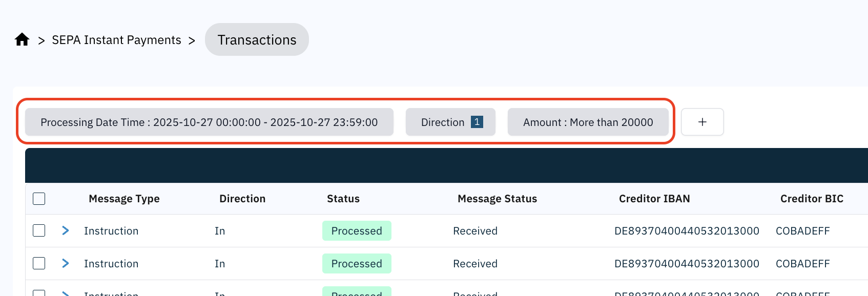Expand the second Instruction row chevron
This screenshot has height=296, width=868.
pos(65,263)
